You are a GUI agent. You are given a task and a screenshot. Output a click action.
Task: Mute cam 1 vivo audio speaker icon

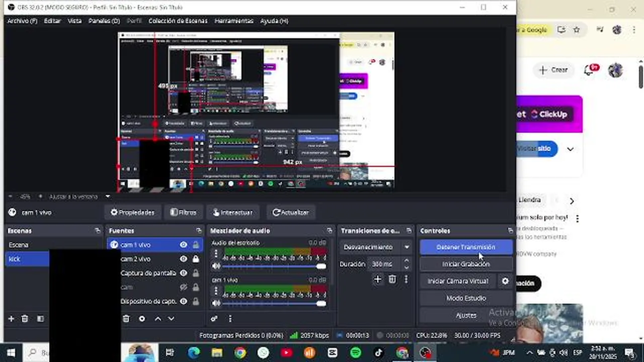pyautogui.click(x=216, y=303)
